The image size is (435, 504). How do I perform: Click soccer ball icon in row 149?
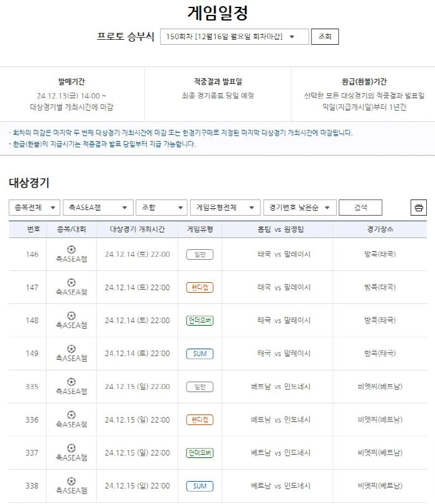71,349
